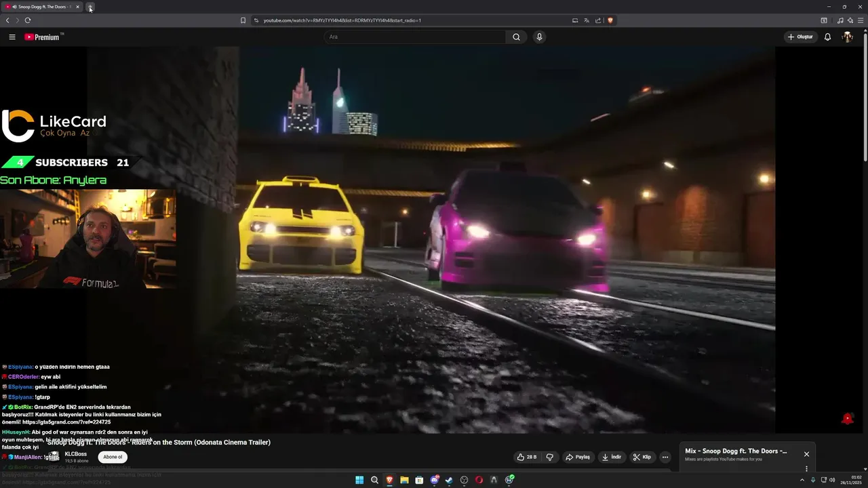The width and height of the screenshot is (868, 488).
Task: Open the Brave main hamburger menu
Action: coord(861,20)
